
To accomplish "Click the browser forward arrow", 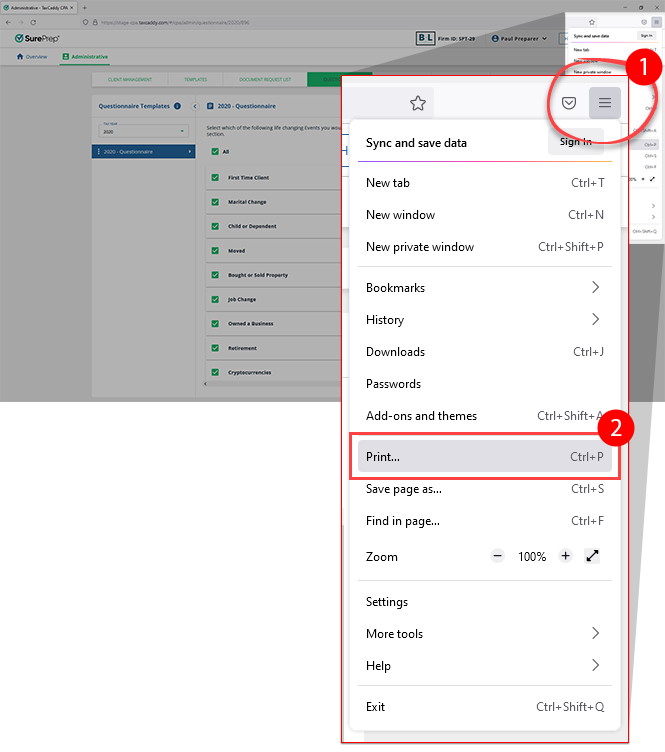I will [21, 22].
